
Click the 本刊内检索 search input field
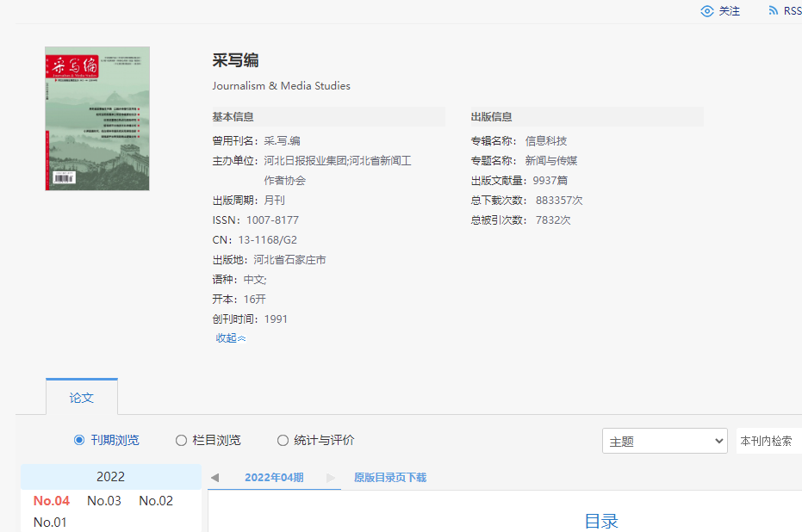(x=768, y=442)
